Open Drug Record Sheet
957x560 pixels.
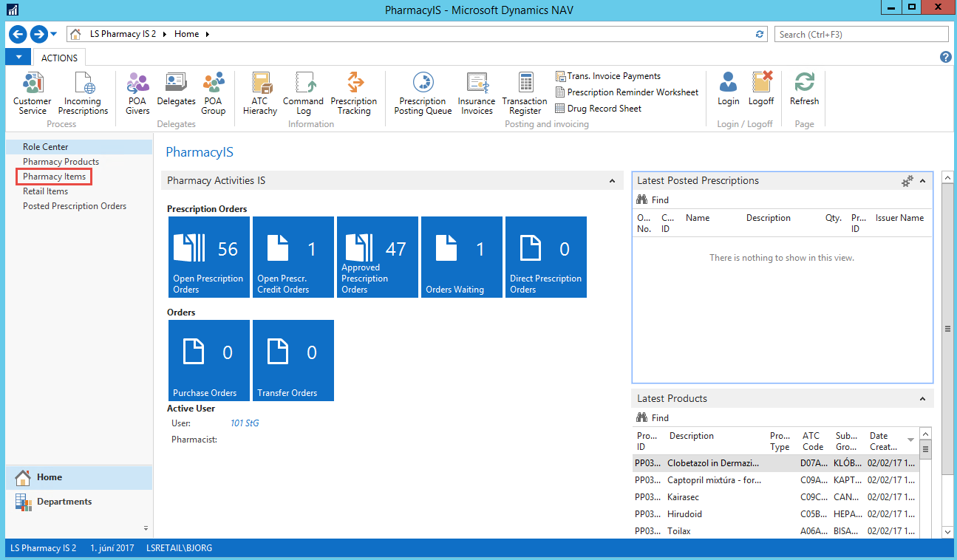[604, 109]
